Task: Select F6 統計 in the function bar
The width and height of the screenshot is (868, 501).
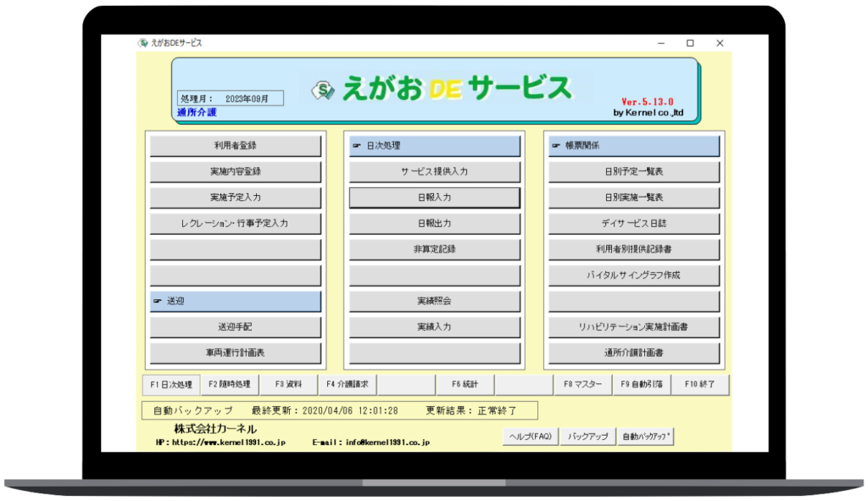Action: pos(466,384)
